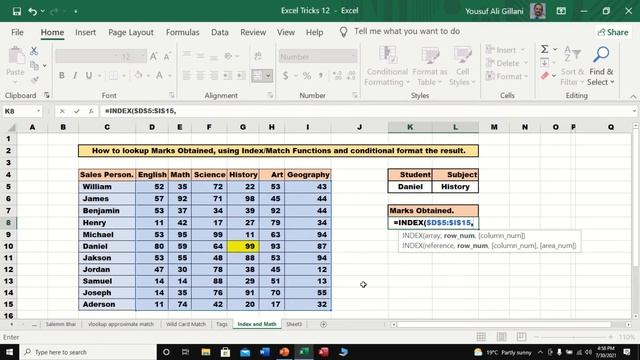Open File Explorer from taskbar

tap(206, 352)
